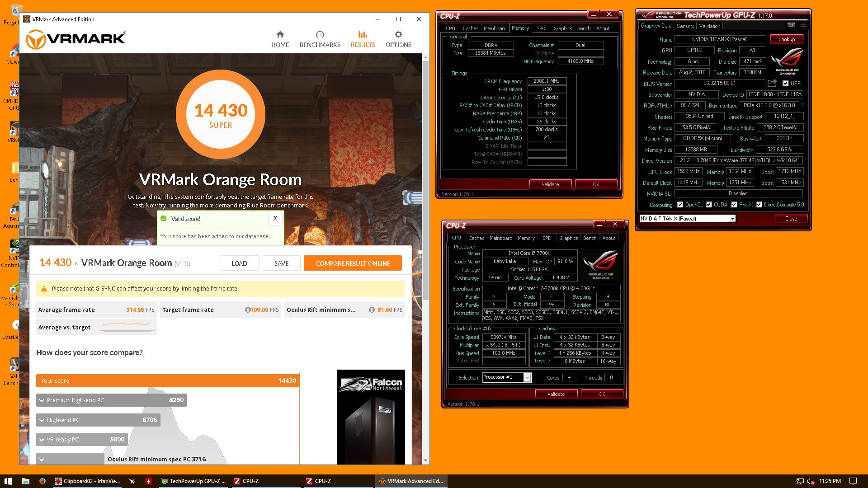
Task: Switch to Validation tab in GPU-Z
Action: tap(709, 26)
